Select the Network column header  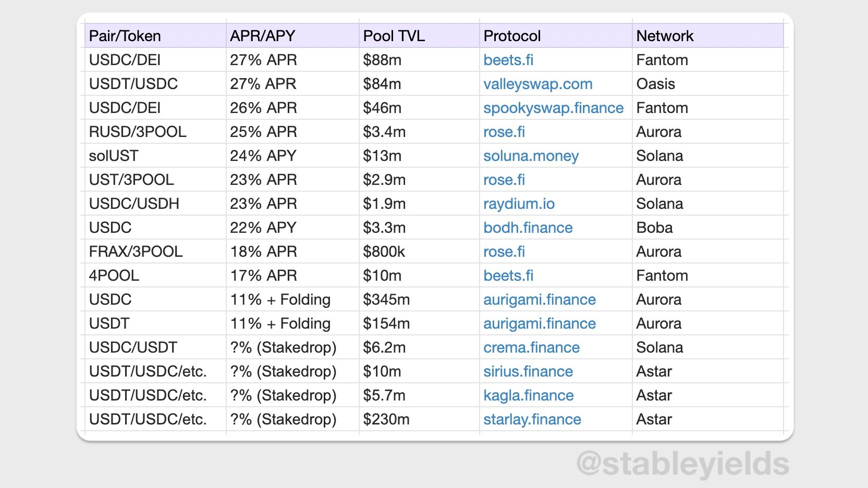[708, 36]
